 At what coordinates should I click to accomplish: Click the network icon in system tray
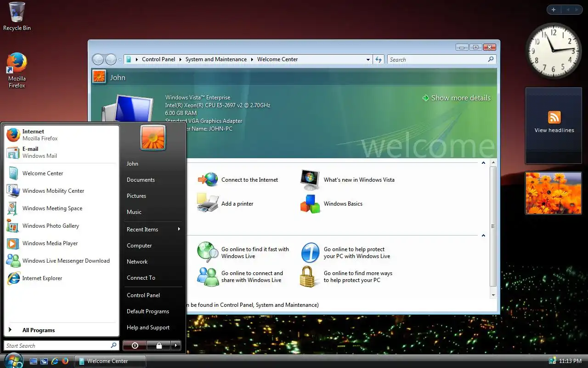pyautogui.click(x=553, y=361)
